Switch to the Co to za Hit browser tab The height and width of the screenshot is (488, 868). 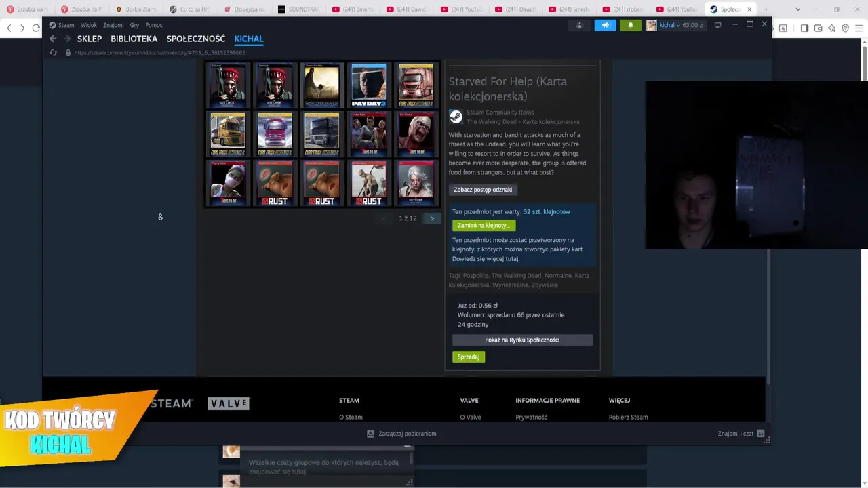(191, 9)
